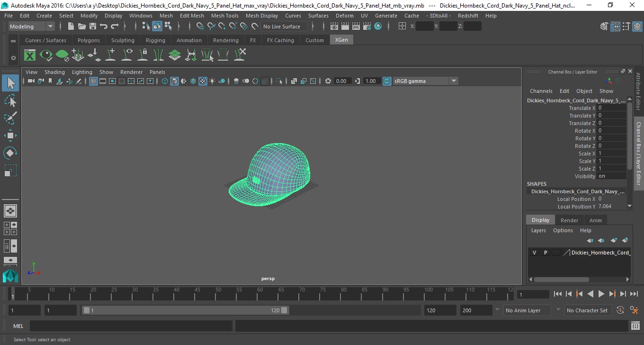Click Attribute Editor vertical side tab

pyautogui.click(x=638, y=91)
